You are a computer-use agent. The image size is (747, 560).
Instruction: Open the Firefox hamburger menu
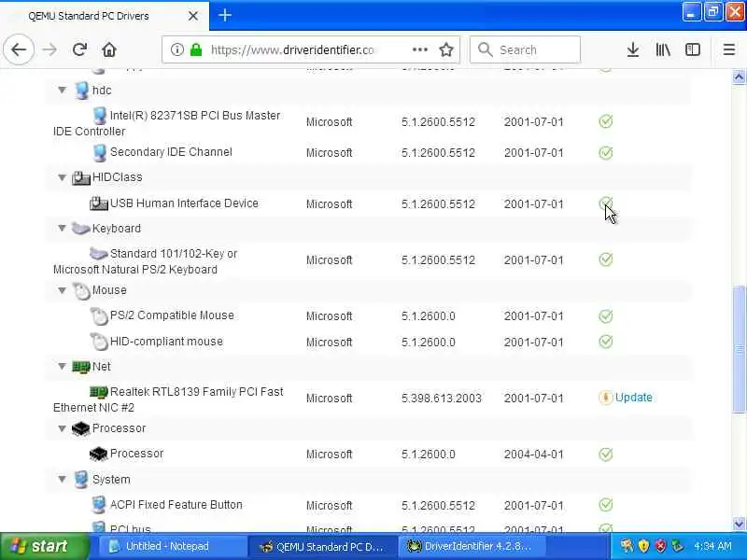pos(729,49)
